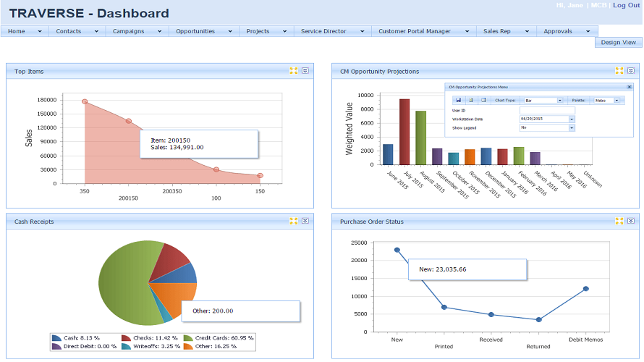This screenshot has width=644, height=362.
Task: Click the User ID input field
Action: click(546, 110)
